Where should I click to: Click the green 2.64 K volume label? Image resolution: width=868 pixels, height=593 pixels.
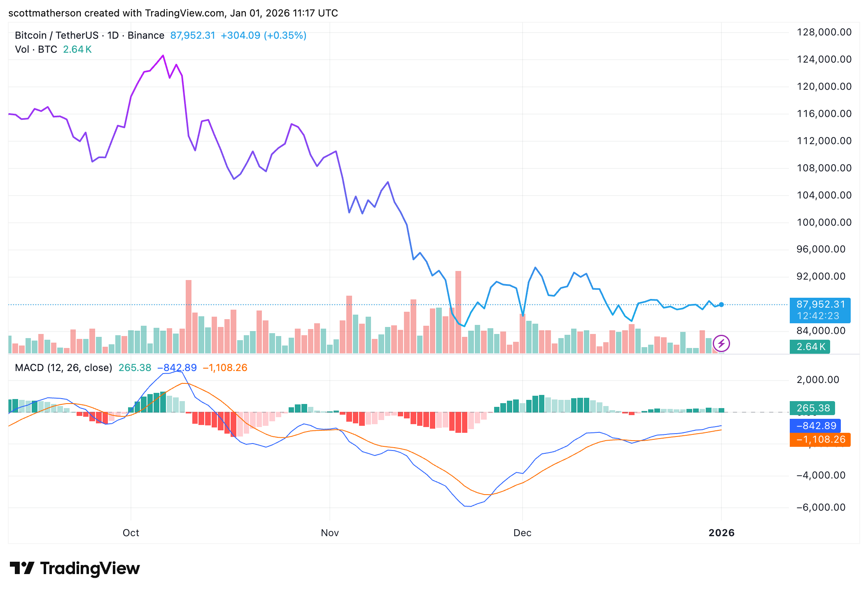pos(809,347)
